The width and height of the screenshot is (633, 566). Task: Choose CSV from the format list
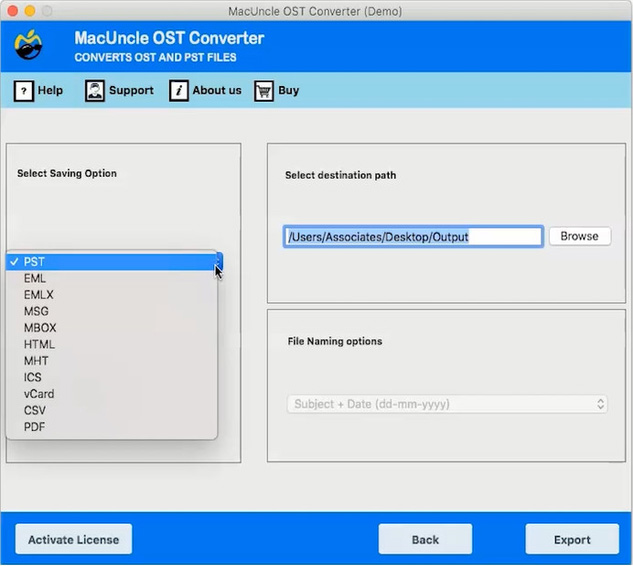(x=111, y=411)
